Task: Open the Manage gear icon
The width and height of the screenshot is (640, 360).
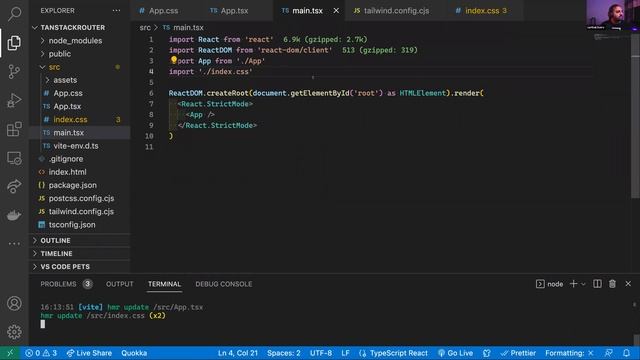Action: point(14,332)
